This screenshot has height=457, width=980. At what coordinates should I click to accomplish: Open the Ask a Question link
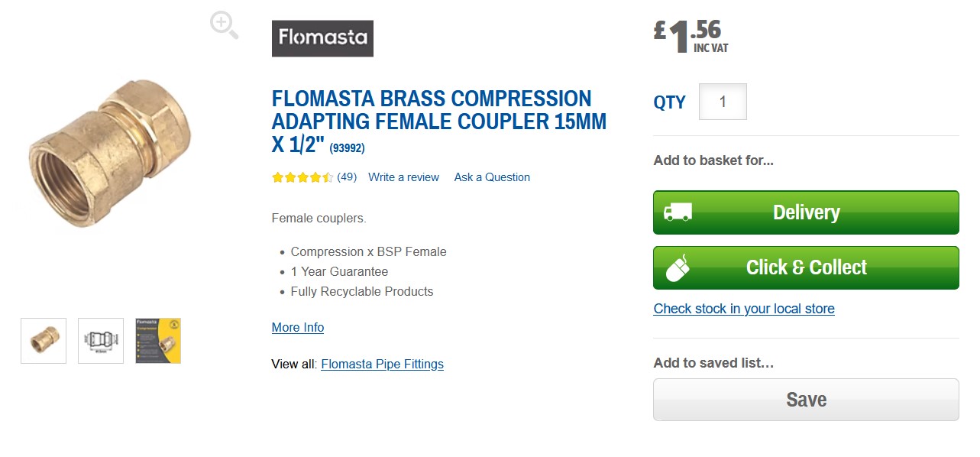(x=492, y=177)
